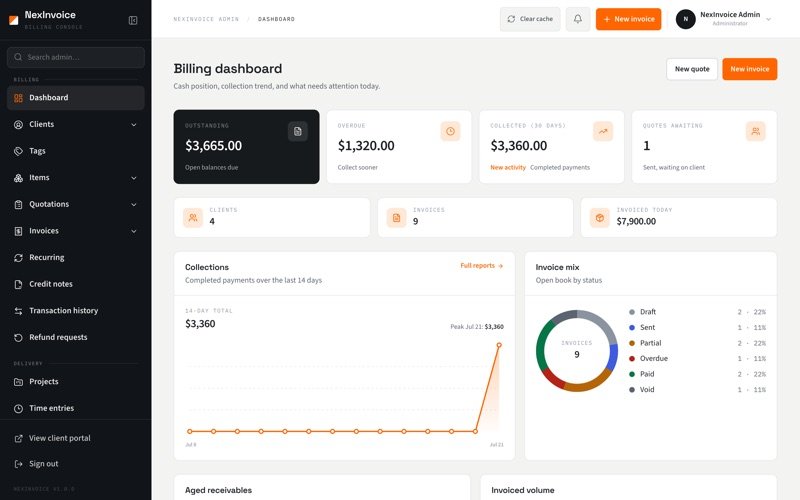Click the NexInvoice logo icon
Viewport: 800px width, 500px height.
[14, 20]
